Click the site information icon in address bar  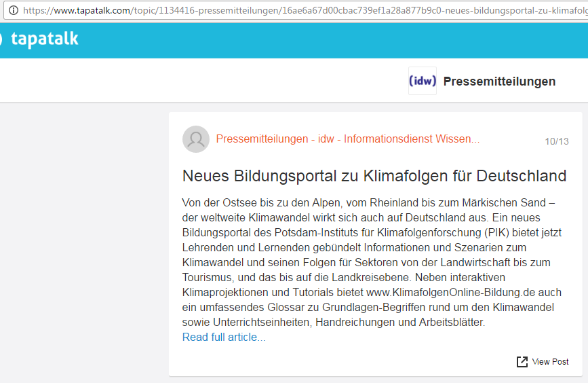coord(13,10)
